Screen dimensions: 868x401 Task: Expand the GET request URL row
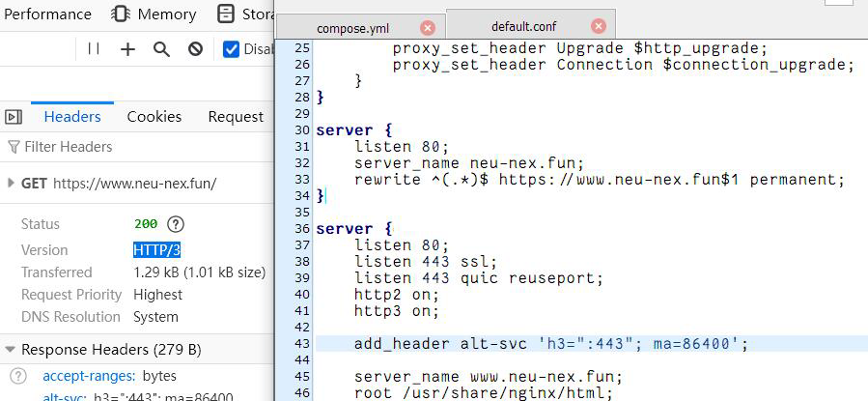coord(12,184)
